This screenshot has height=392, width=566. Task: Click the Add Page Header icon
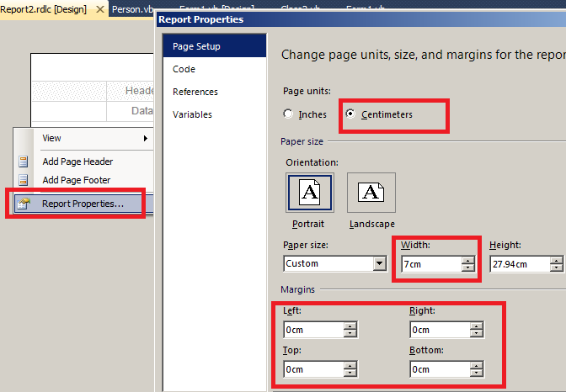tap(23, 162)
